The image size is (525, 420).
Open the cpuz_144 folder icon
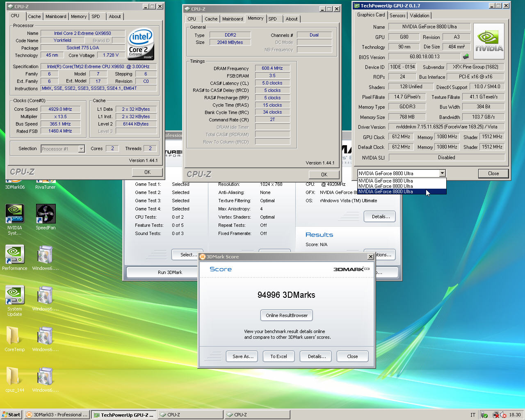[14, 377]
